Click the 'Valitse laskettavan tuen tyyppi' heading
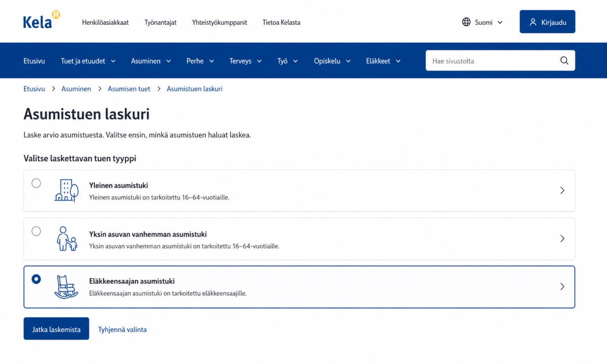This screenshot has width=607, height=364. pyautogui.click(x=80, y=159)
